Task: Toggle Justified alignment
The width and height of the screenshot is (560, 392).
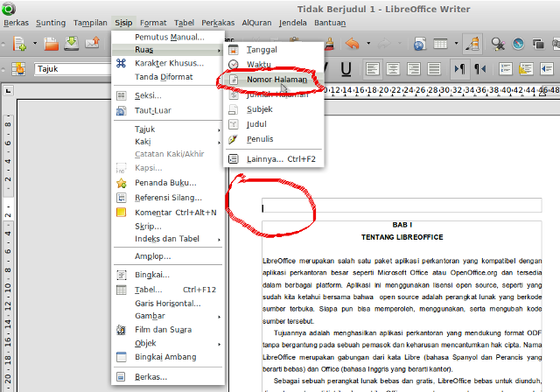Action: pos(434,68)
